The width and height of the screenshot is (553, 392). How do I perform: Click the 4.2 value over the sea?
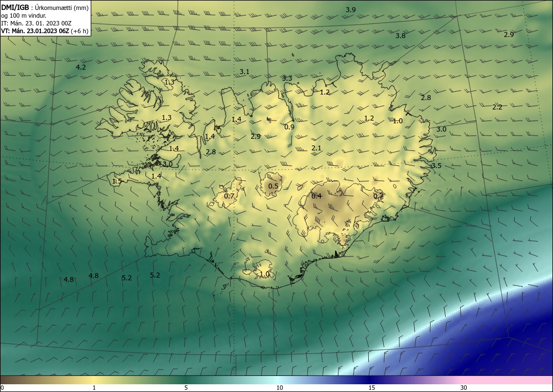tap(81, 67)
